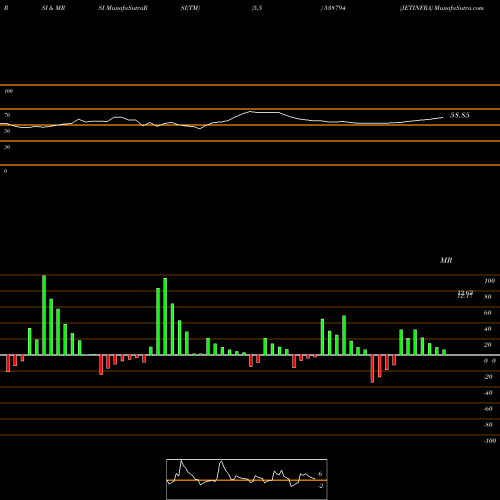Click the MunafaSutraRSI header text
The width and height of the screenshot is (500, 500).
[123, 8]
